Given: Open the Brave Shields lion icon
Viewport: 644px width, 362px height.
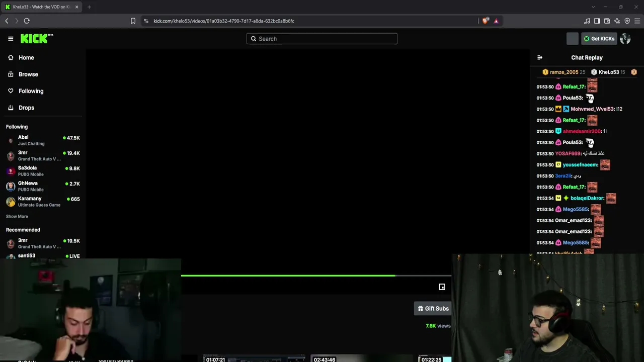Looking at the screenshot, I should click(485, 21).
